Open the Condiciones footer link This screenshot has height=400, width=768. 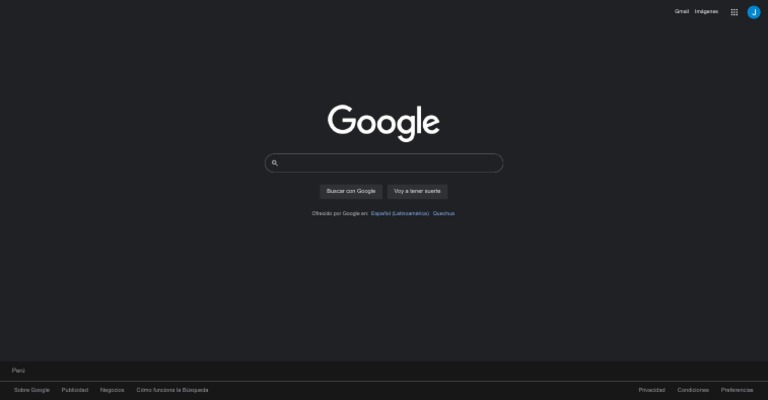tap(693, 390)
